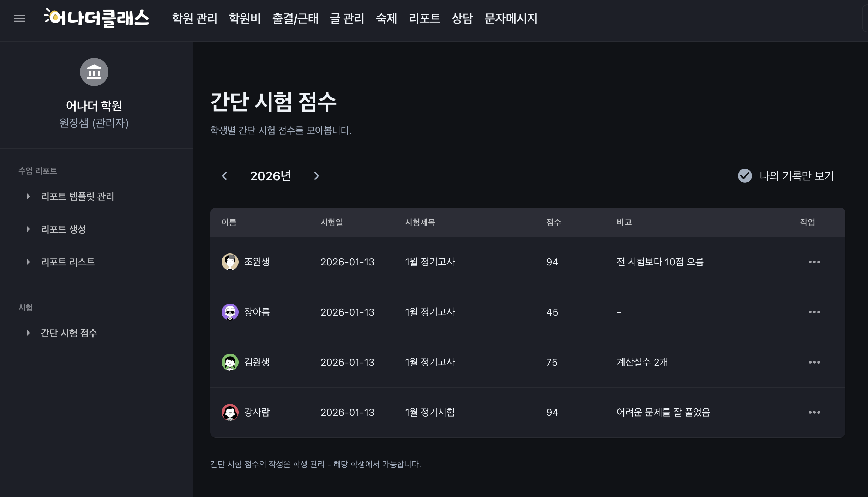Toggle the 나의 기록만 보기 checkbox
This screenshot has height=497, width=868.
click(745, 176)
